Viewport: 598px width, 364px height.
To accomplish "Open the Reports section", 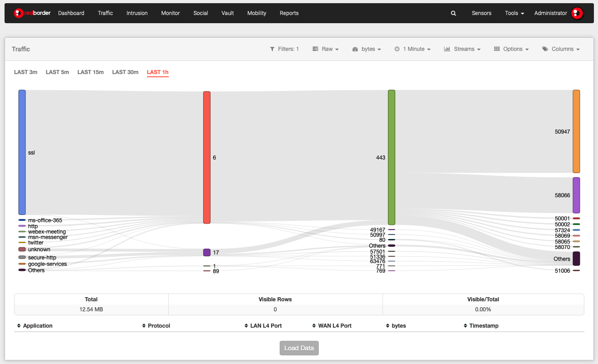I will [289, 13].
